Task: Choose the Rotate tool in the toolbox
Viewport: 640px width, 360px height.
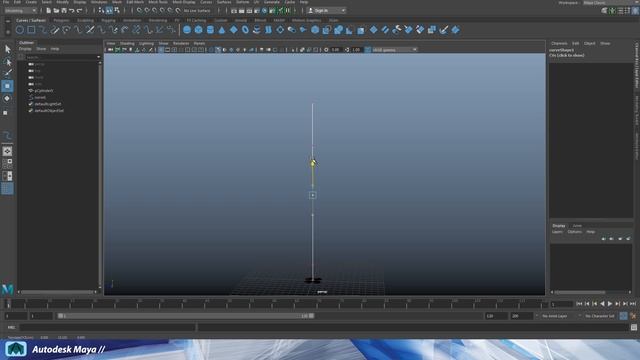Action: tap(7, 98)
